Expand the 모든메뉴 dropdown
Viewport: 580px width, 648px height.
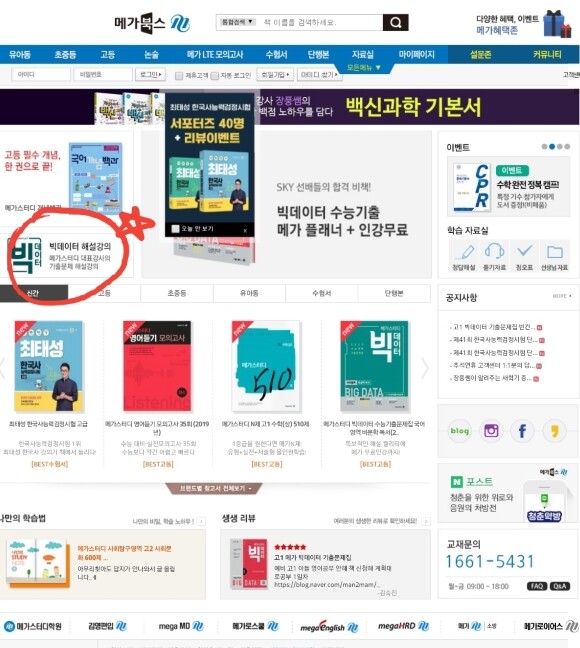[x=363, y=67]
